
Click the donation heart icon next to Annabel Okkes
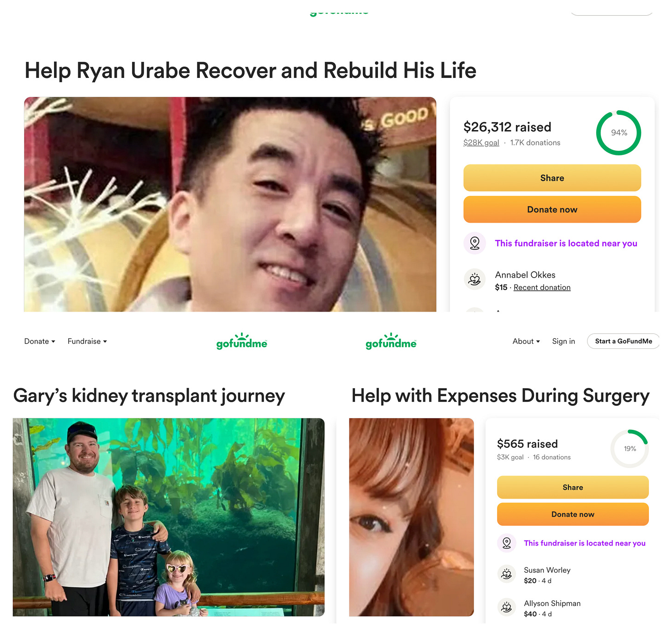474,279
